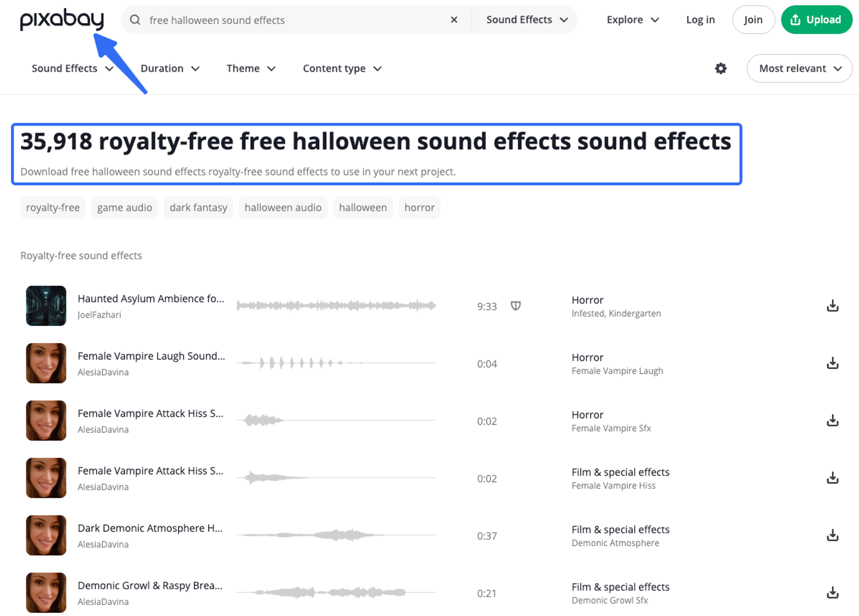The image size is (859, 616).
Task: Click the upload arrow icon in Upload button
Action: click(795, 20)
